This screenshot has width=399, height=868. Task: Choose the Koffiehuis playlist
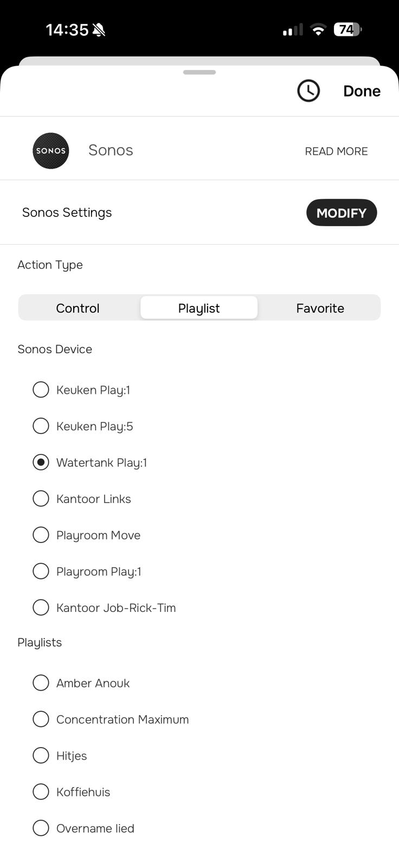click(x=41, y=792)
